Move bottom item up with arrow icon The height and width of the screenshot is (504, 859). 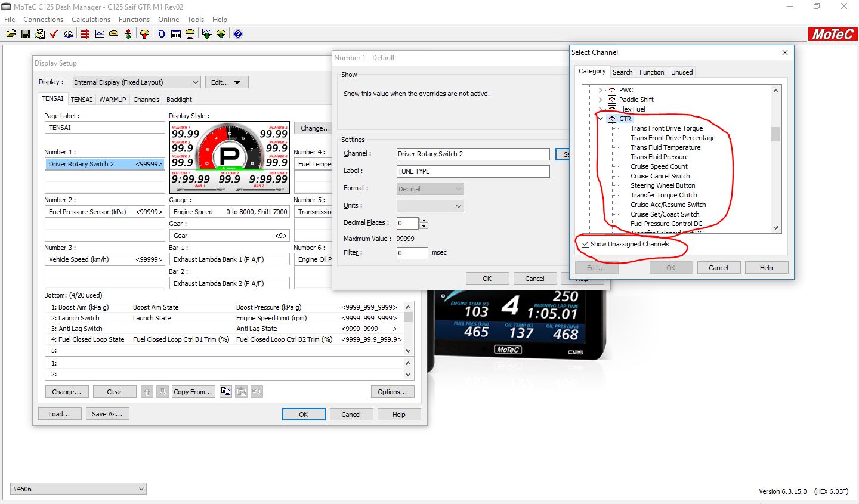(147, 392)
